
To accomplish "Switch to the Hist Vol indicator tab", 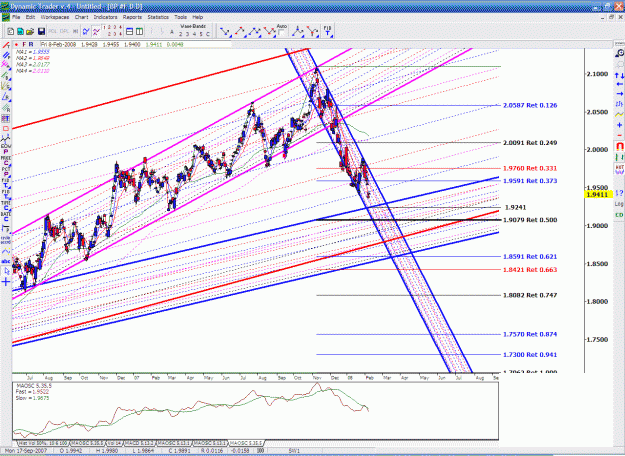I will (43, 443).
